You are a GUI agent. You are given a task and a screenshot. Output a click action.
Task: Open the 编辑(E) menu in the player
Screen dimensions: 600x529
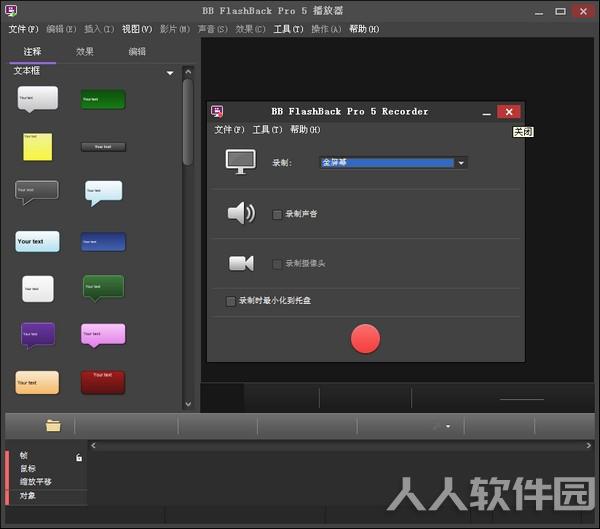pos(61,29)
